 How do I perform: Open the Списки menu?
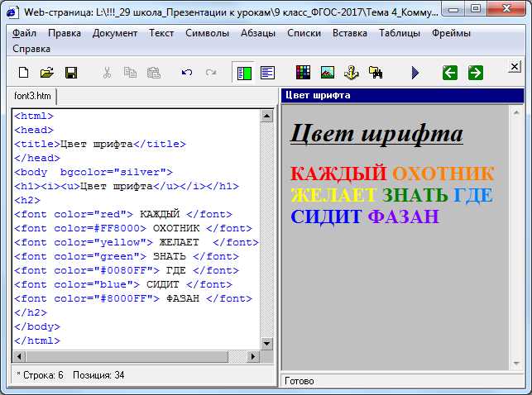click(x=304, y=33)
